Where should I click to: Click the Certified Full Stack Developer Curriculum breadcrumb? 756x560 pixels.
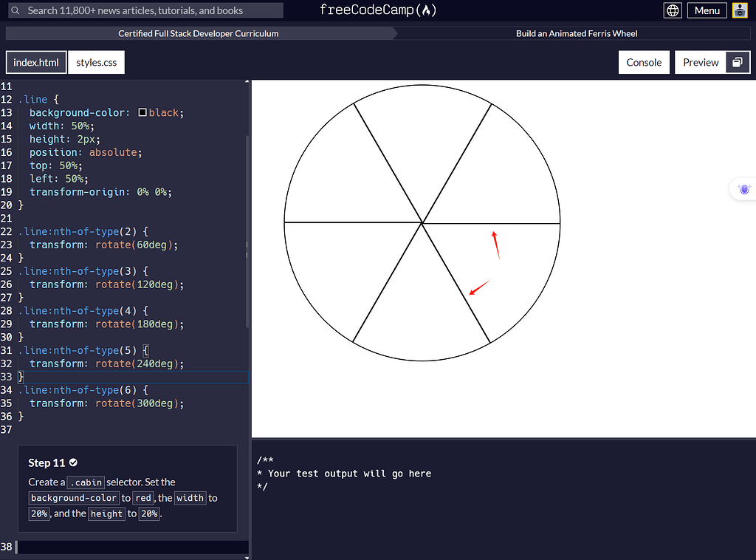pyautogui.click(x=198, y=33)
